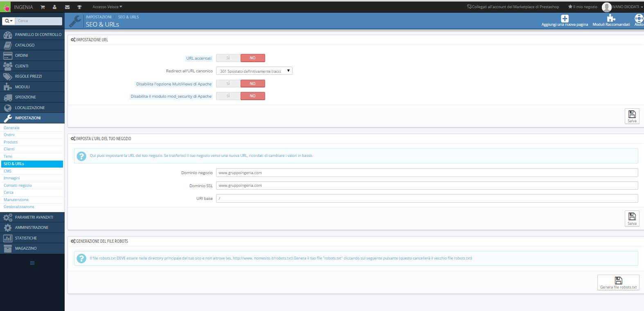644x311 pixels.
Task: Click the Clienti group icon
Action: pyautogui.click(x=8, y=66)
